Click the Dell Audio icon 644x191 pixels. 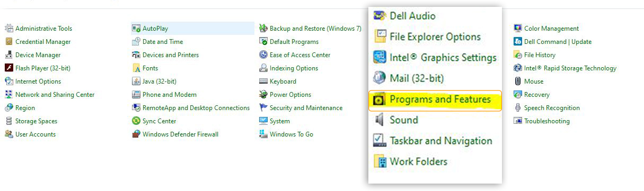pyautogui.click(x=380, y=16)
